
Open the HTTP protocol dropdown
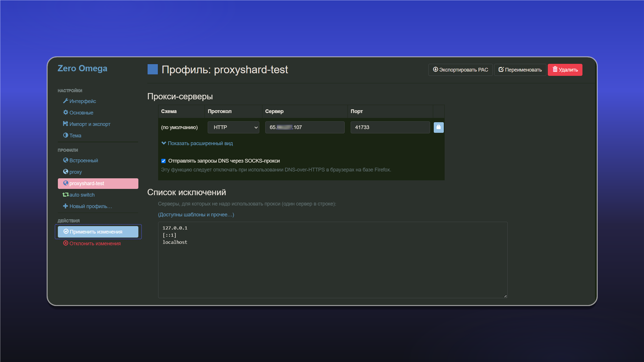coord(233,127)
